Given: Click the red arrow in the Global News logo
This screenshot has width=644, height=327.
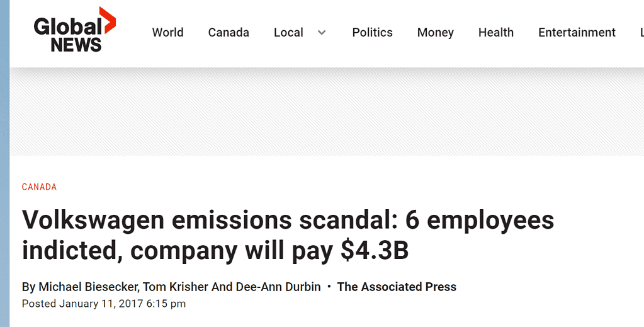Looking at the screenshot, I should point(108,20).
